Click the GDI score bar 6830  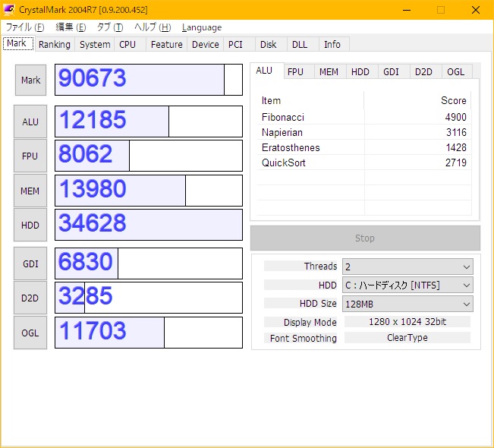(x=149, y=263)
